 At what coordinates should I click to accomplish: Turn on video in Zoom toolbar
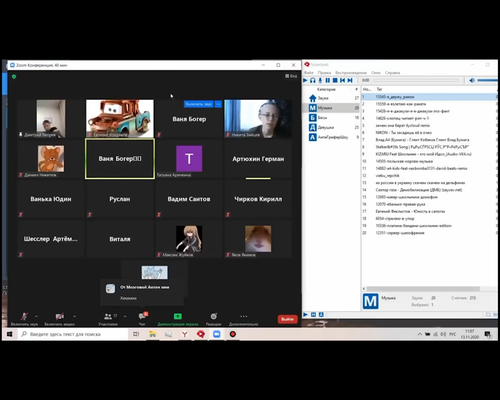60,318
